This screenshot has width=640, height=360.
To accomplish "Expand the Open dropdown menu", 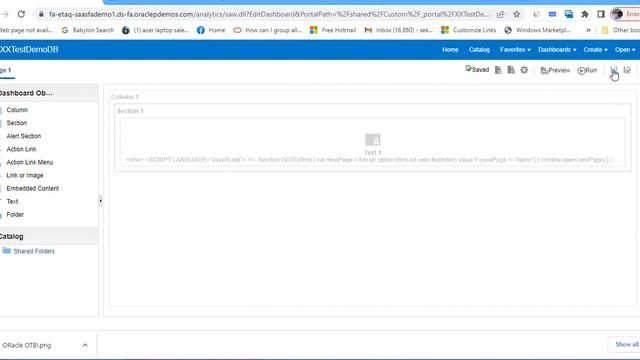I will (625, 49).
